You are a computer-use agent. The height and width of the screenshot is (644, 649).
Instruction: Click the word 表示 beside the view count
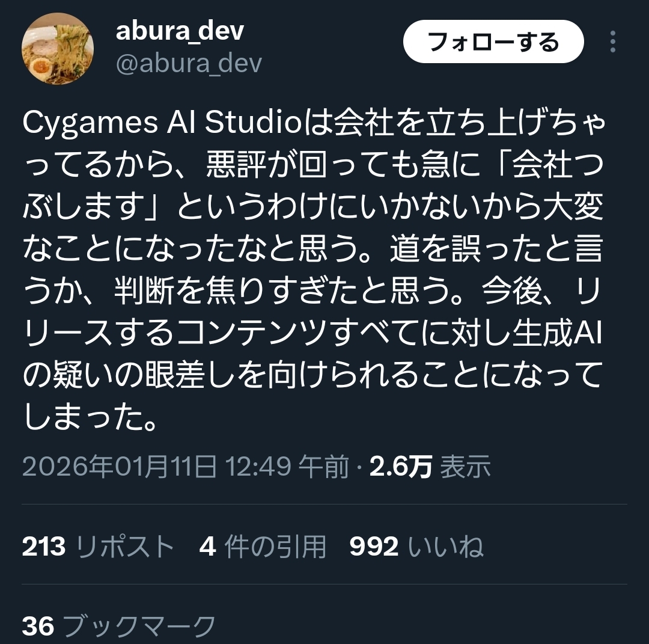(466, 467)
